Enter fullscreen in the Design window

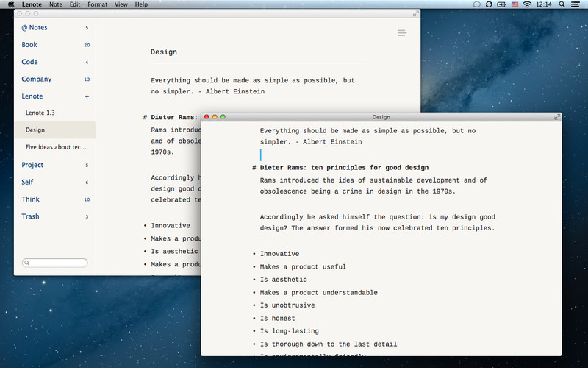coord(557,117)
